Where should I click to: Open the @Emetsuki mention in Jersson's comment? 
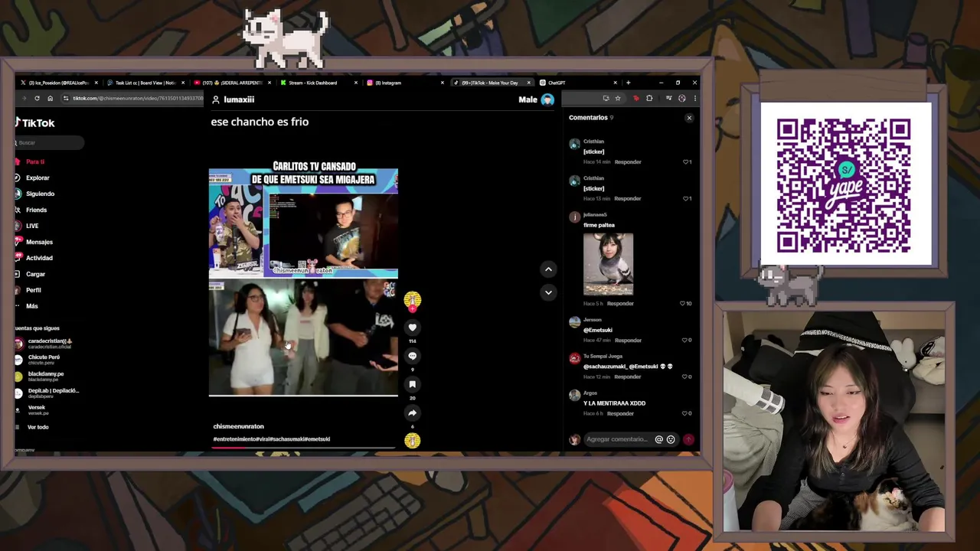tap(598, 330)
